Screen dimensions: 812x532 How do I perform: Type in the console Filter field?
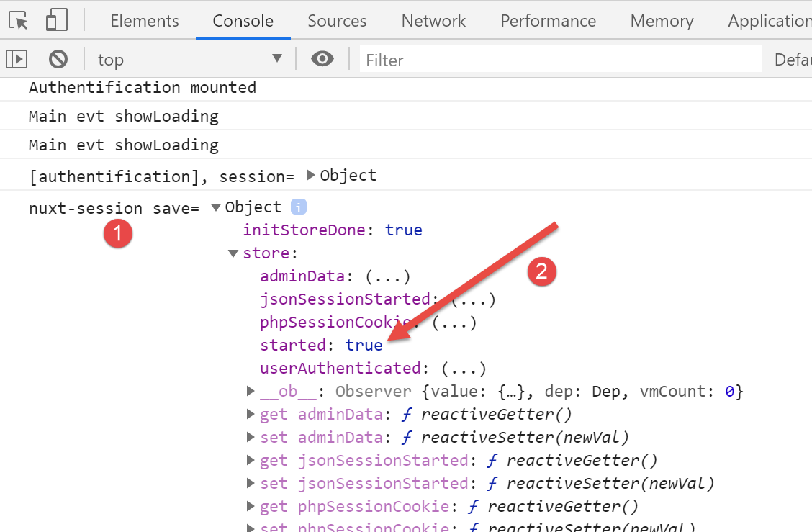tap(560, 60)
